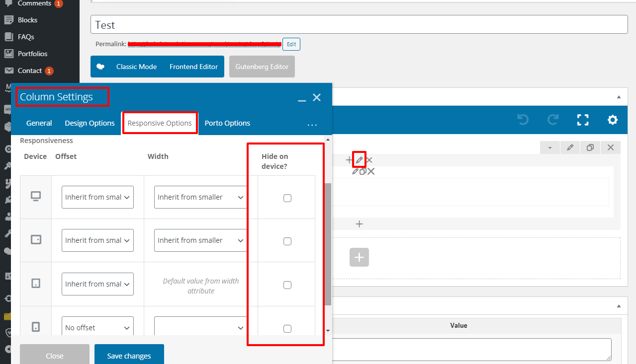This screenshot has width=636, height=364.
Task: Click Edit next to the permalink
Action: pyautogui.click(x=291, y=44)
